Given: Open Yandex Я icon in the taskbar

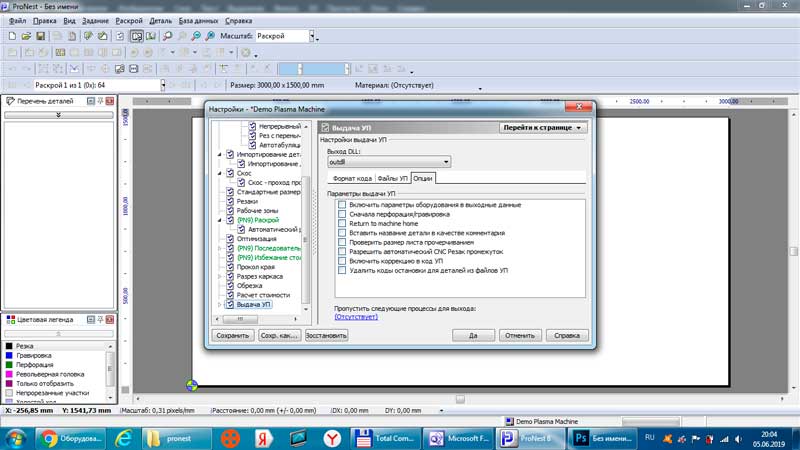Looking at the screenshot, I should click(264, 438).
